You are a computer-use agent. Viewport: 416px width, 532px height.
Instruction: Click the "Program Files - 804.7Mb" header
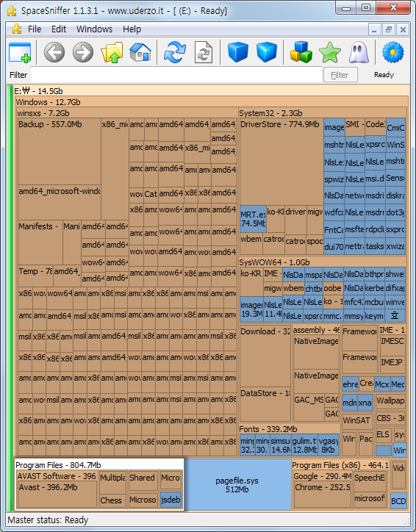coord(58,465)
